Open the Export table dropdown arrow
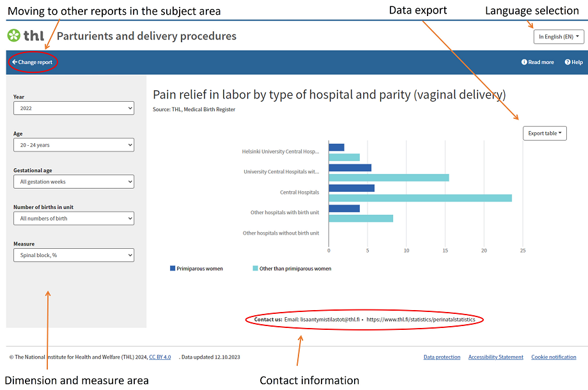 (x=559, y=133)
